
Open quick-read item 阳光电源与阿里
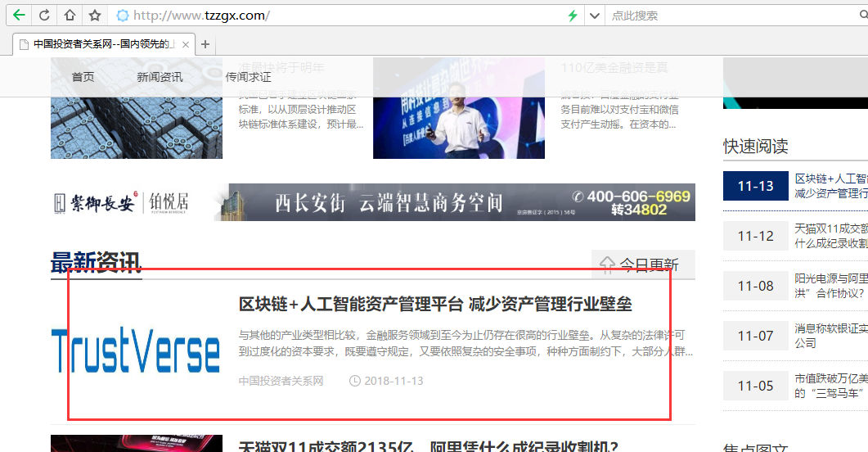coord(831,286)
